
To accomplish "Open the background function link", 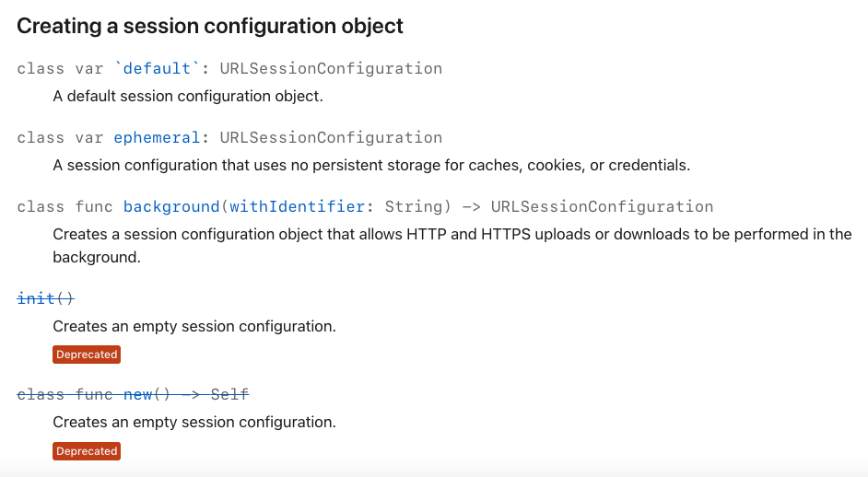I will [171, 206].
